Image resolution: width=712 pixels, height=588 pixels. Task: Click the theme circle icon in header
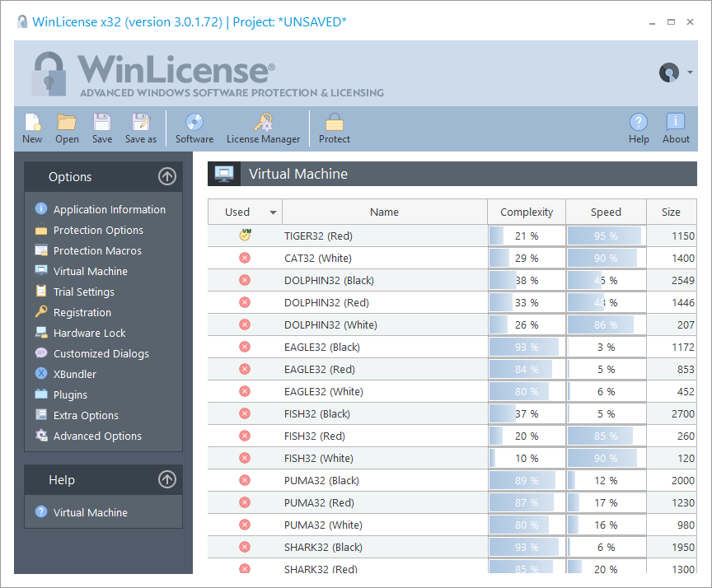coord(669,72)
